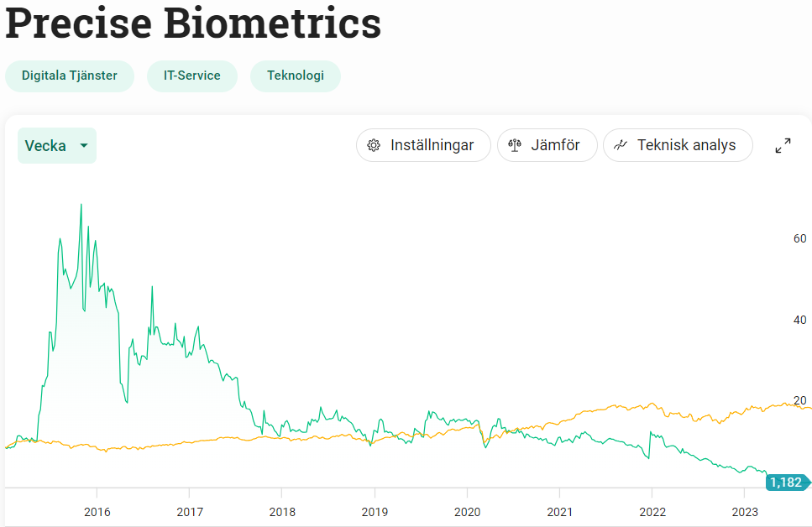The image size is (812, 527).
Task: Click the green price line peak
Action: tap(81, 205)
